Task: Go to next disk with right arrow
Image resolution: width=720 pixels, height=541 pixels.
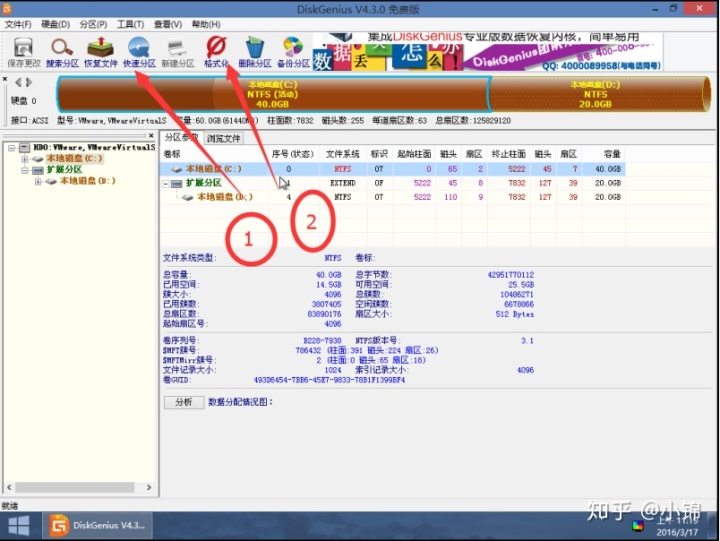Action: point(29,82)
